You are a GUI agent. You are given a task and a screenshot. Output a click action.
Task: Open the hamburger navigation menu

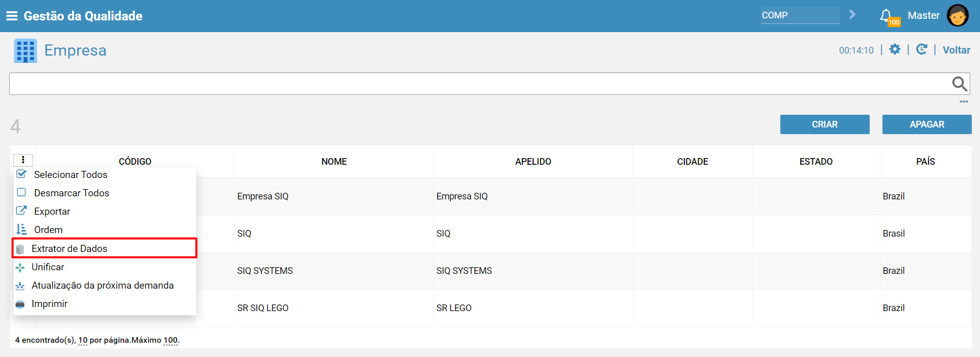pyautogui.click(x=12, y=16)
